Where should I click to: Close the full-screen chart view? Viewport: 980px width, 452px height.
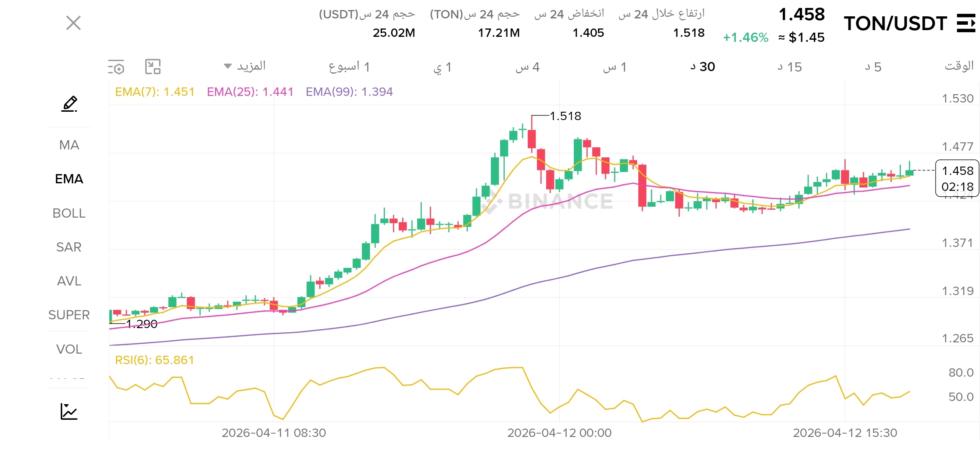pyautogui.click(x=73, y=23)
